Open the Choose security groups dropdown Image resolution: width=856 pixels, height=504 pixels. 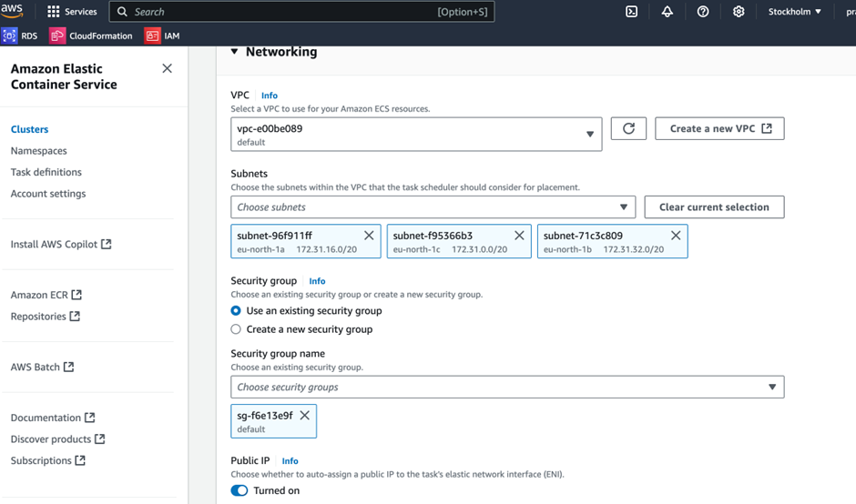[507, 387]
